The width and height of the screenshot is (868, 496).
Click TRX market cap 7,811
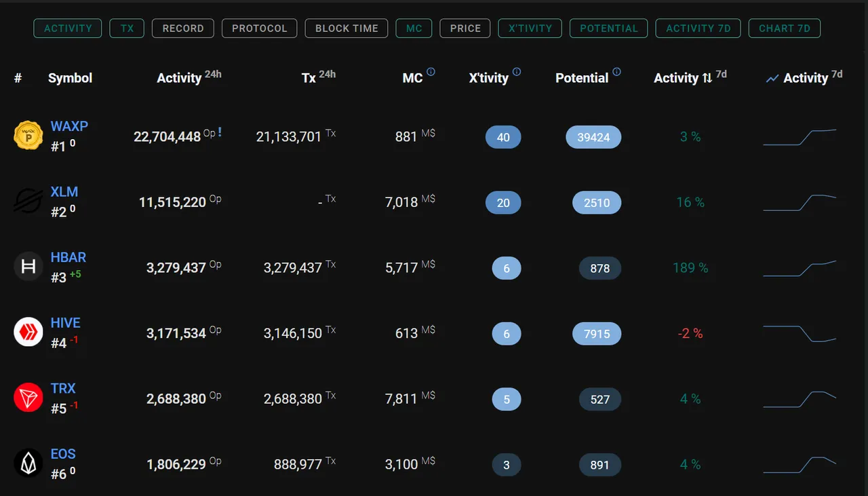[401, 399]
